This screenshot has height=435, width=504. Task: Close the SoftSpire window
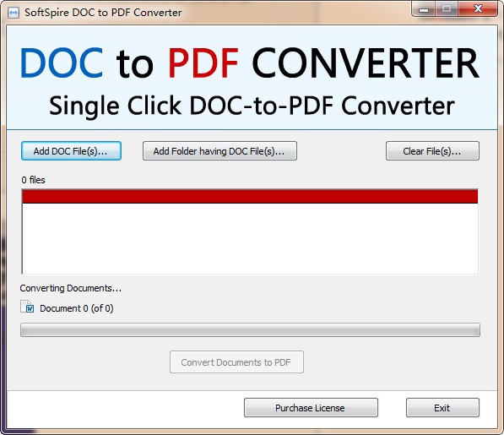[x=478, y=9]
